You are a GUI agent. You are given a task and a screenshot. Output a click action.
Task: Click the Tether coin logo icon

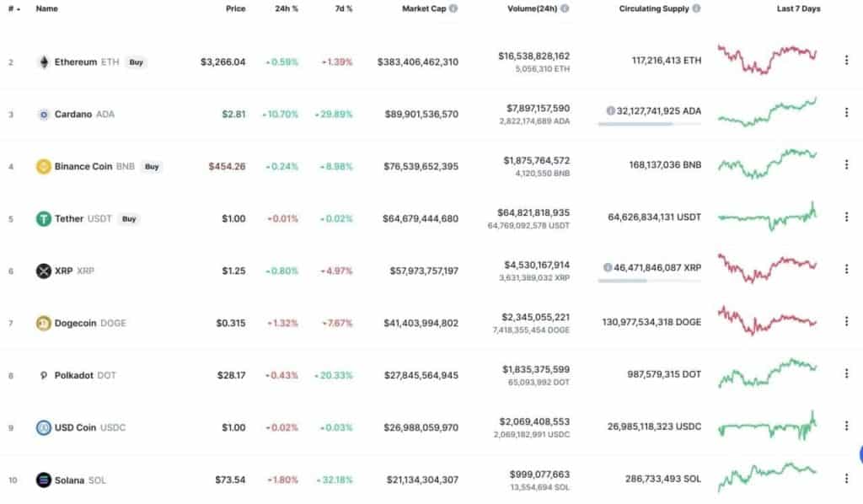(44, 218)
